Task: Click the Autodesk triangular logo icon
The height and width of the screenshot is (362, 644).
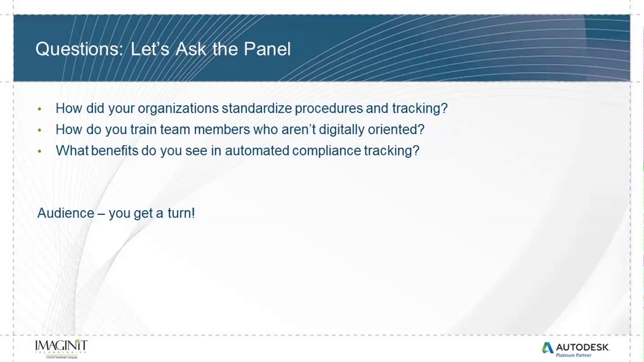Action: pyautogui.click(x=547, y=347)
